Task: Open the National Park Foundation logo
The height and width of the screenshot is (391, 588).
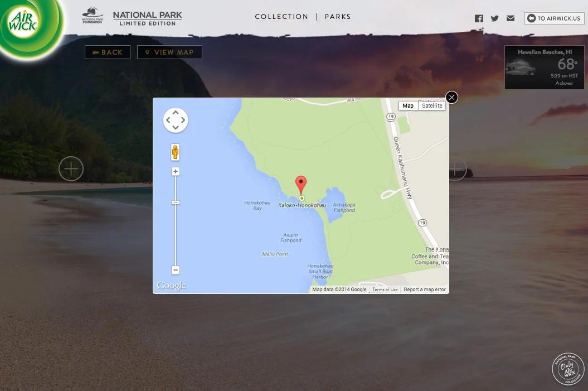Action: click(93, 16)
